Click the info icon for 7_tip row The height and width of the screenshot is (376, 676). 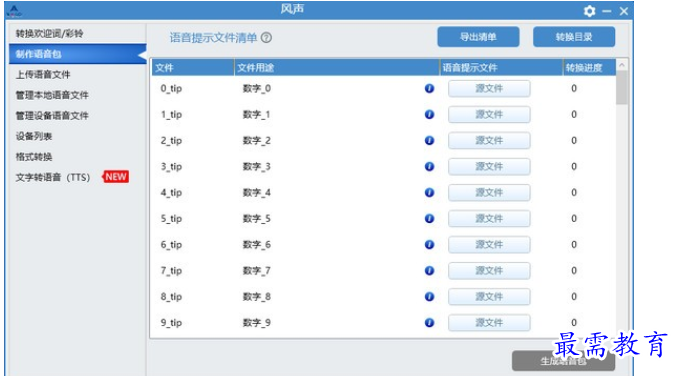click(x=429, y=271)
